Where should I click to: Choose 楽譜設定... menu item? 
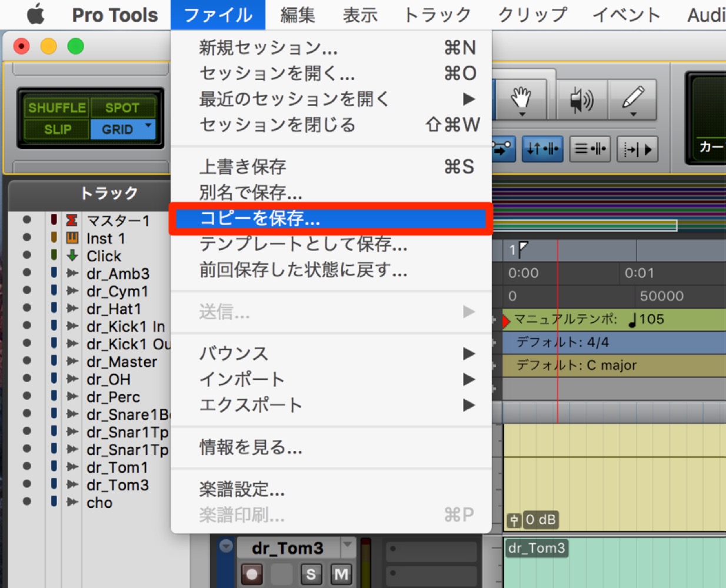[x=331, y=489]
